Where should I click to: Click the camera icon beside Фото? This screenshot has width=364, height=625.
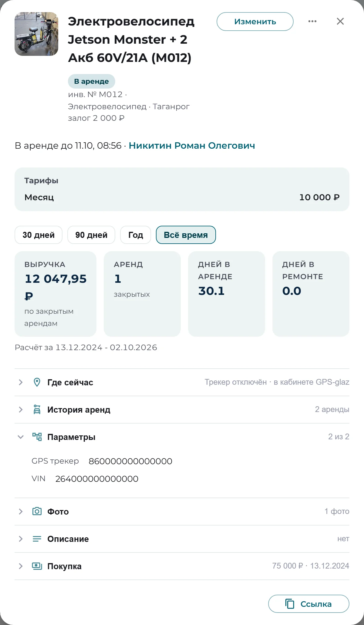tap(37, 512)
